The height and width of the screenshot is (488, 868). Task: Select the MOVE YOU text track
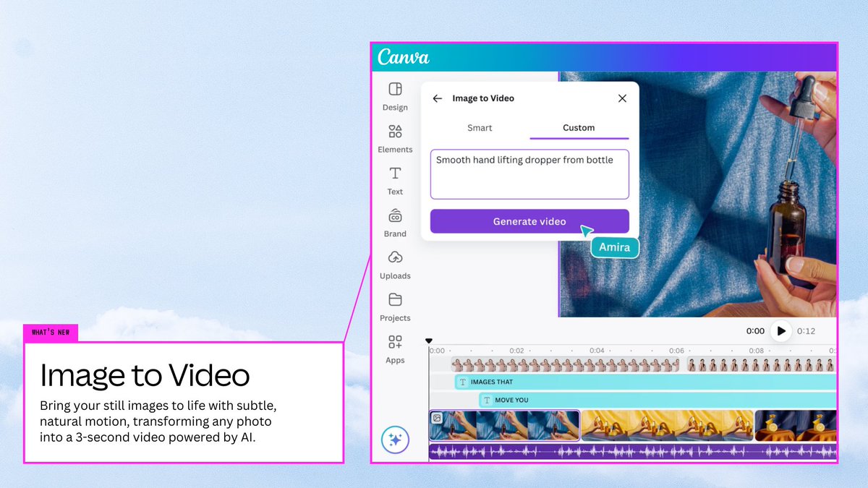coord(658,400)
